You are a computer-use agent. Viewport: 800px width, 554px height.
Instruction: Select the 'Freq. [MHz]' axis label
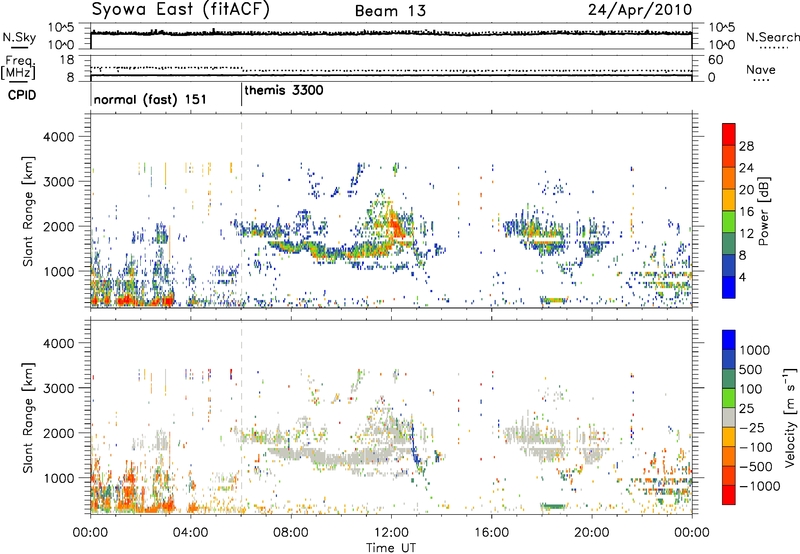tap(19, 67)
